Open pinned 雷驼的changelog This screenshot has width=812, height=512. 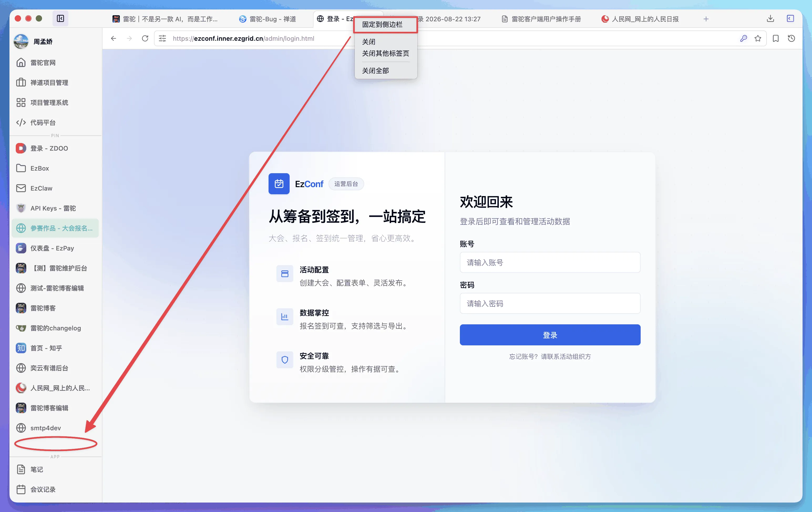coord(55,328)
